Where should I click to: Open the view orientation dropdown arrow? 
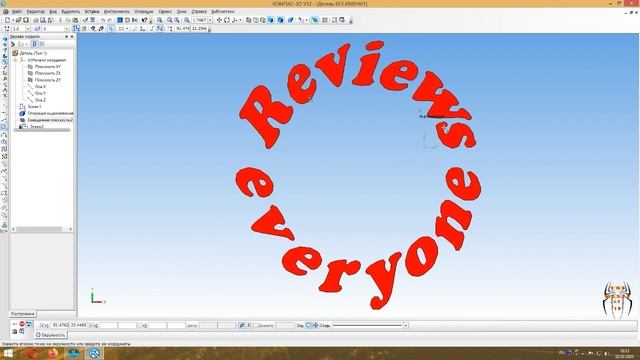tap(240, 20)
